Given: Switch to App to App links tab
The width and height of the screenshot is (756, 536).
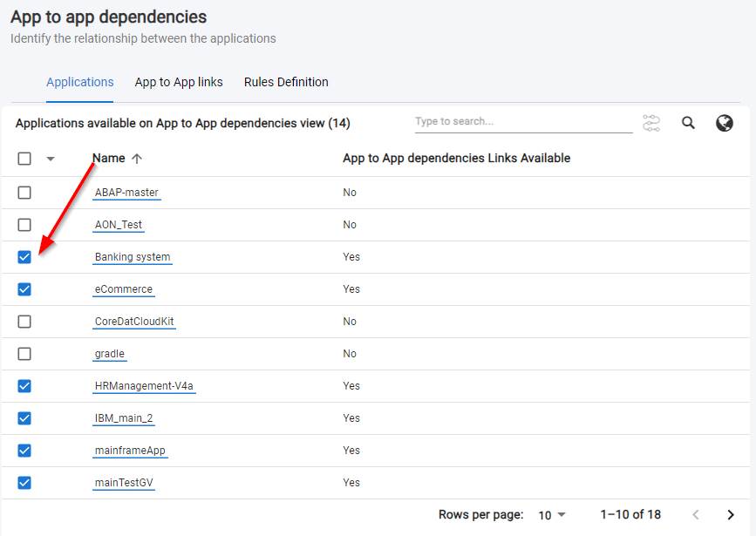Looking at the screenshot, I should 179,82.
